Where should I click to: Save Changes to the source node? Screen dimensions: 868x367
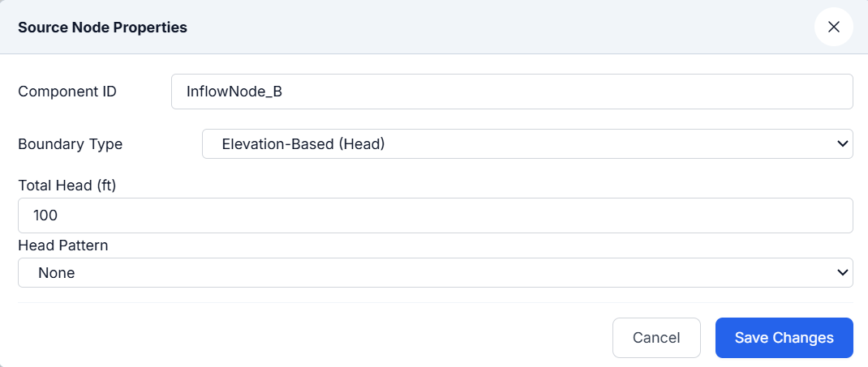[x=784, y=338]
